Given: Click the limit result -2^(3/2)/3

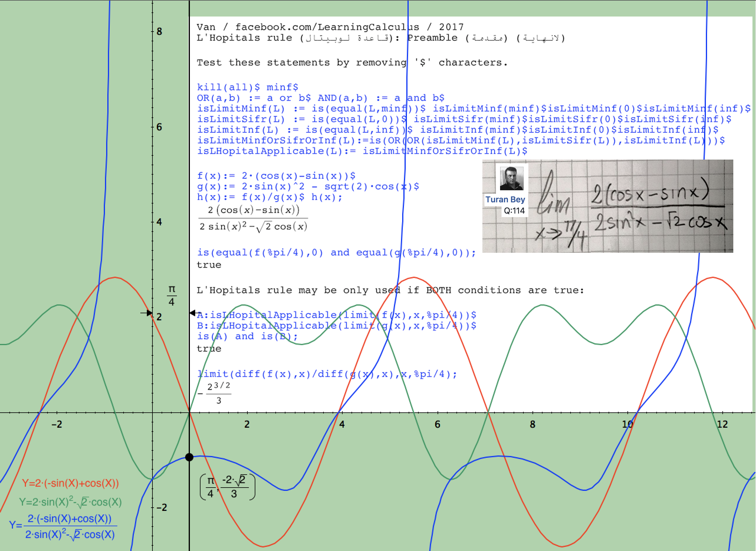Looking at the screenshot, I should coord(214,393).
